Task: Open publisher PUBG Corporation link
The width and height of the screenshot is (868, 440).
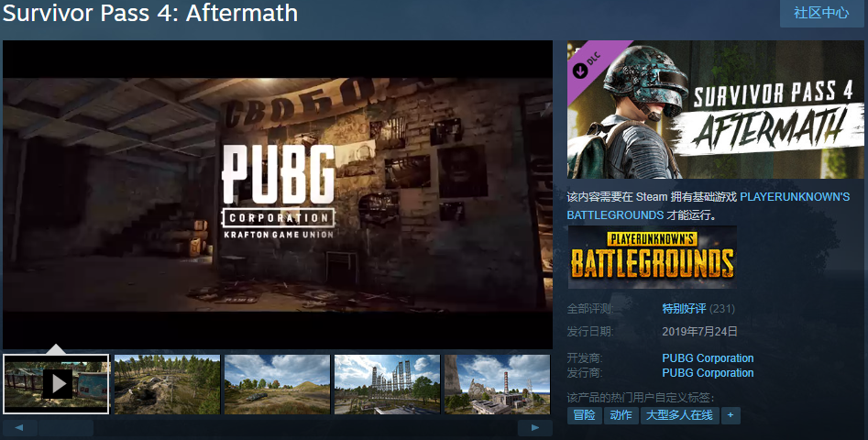Action: point(708,373)
